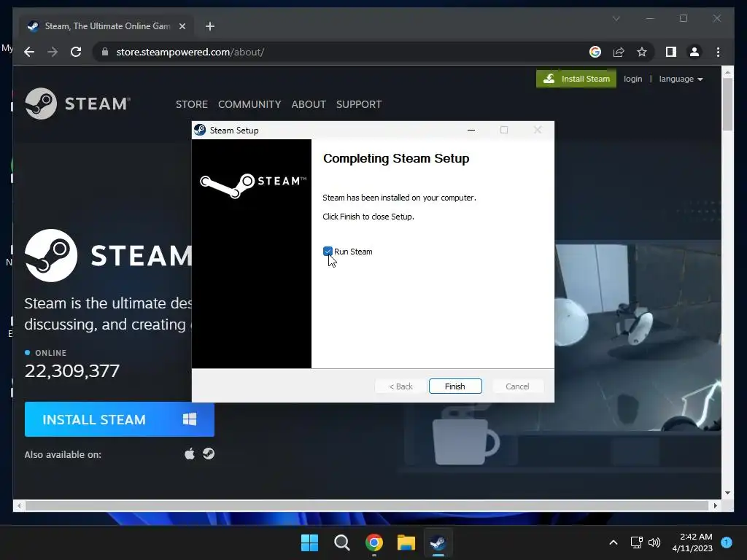Click the Apple macOS download icon

point(190,454)
